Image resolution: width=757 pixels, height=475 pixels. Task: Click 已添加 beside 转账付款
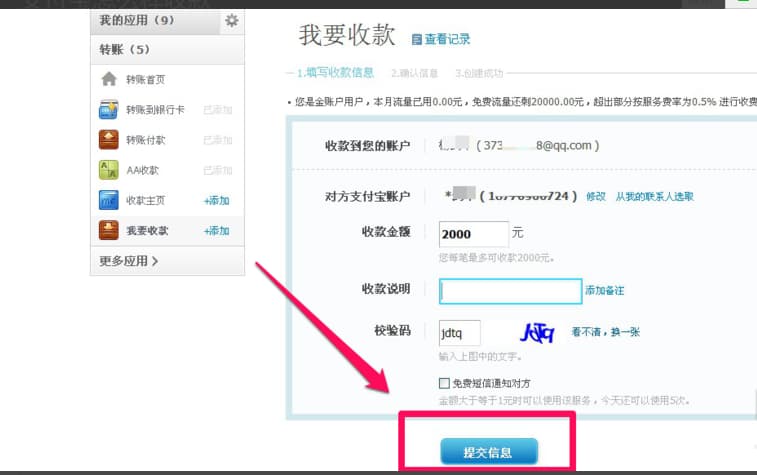coord(218,140)
